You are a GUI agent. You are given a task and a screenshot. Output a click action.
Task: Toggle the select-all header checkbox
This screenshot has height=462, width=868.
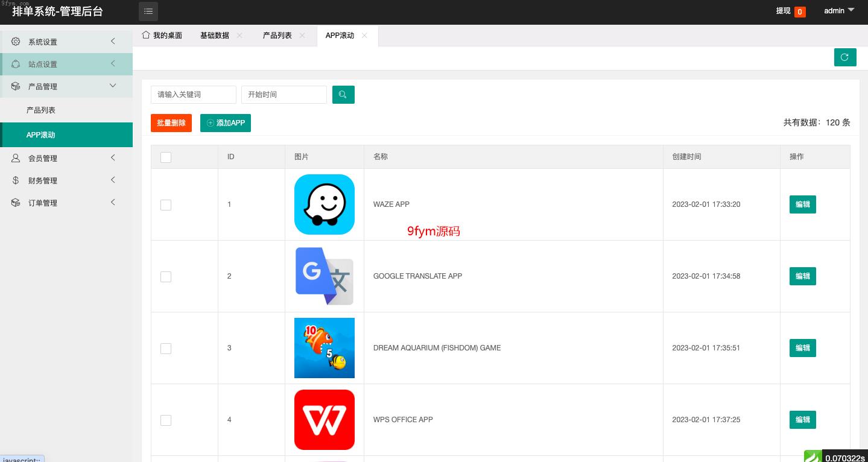coord(166,157)
